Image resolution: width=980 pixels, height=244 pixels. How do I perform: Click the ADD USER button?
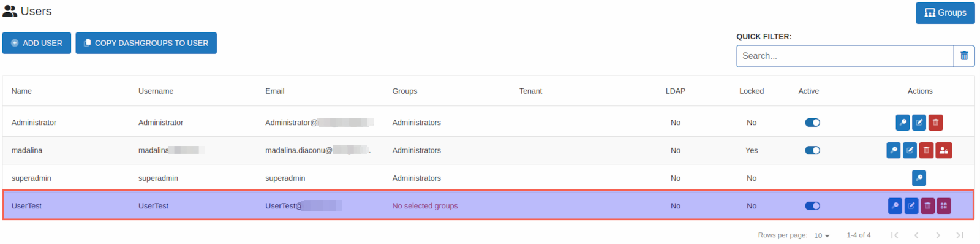click(x=37, y=43)
